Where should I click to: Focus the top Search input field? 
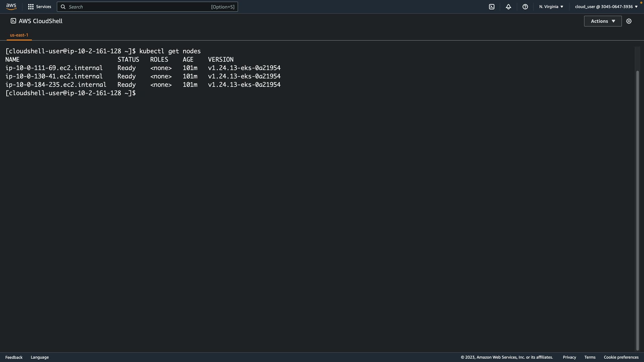pos(138,7)
